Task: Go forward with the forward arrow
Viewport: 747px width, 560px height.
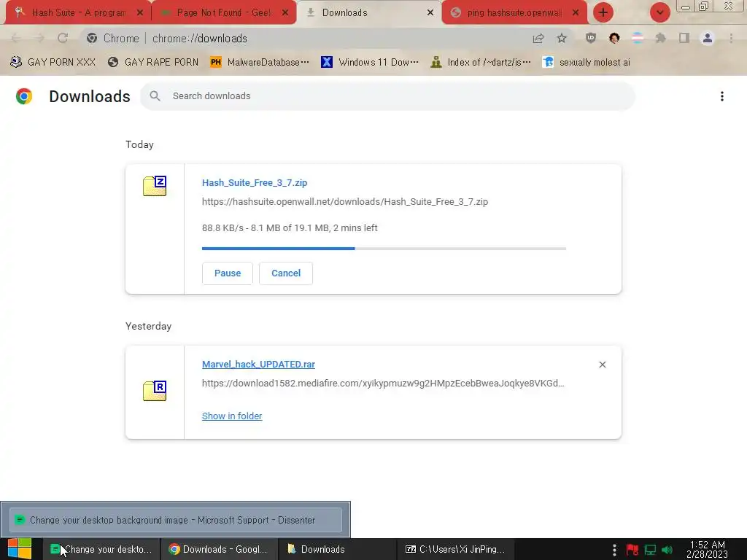Action: (x=39, y=39)
